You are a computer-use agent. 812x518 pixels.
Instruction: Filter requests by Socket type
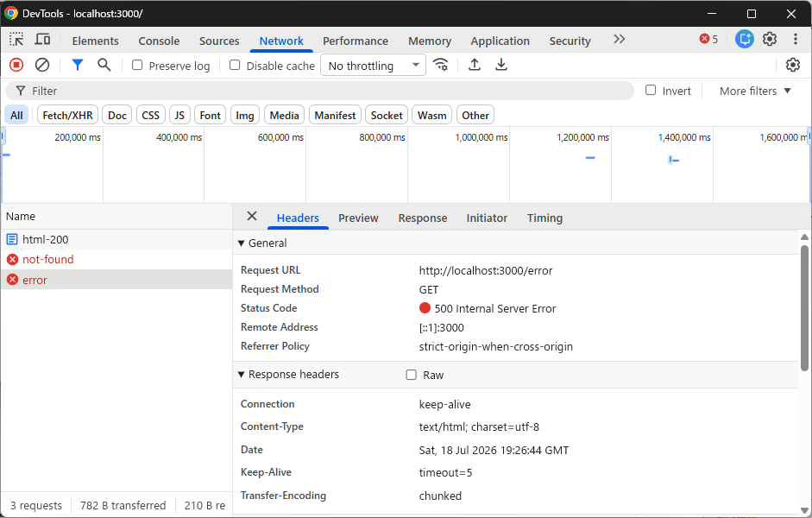[387, 115]
